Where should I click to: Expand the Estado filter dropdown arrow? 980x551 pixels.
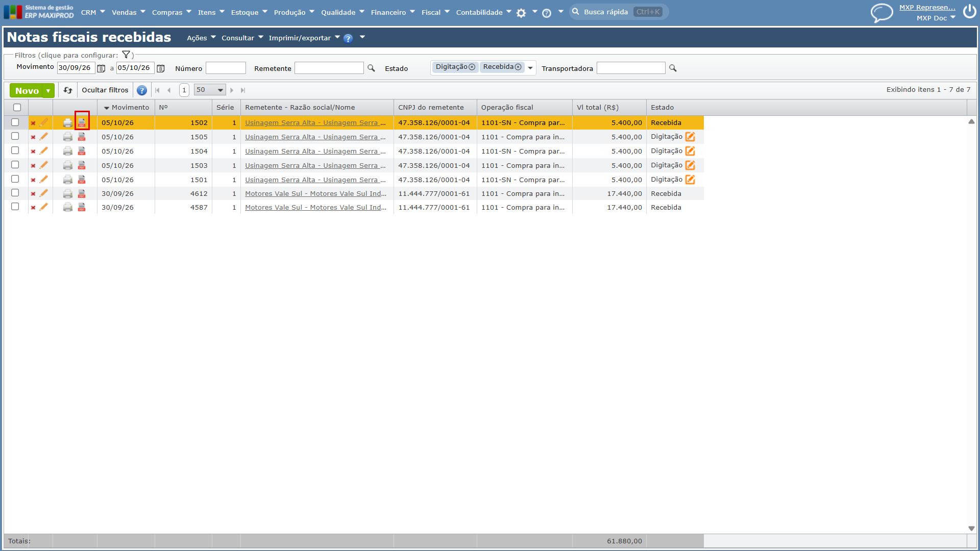[530, 68]
